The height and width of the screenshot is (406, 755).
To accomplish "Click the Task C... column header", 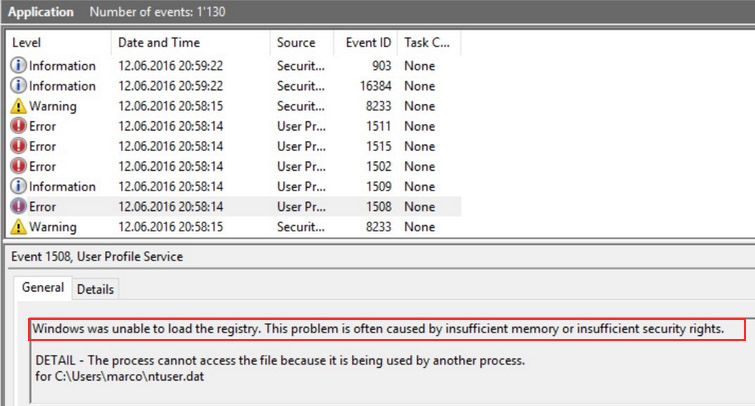I will [x=429, y=43].
